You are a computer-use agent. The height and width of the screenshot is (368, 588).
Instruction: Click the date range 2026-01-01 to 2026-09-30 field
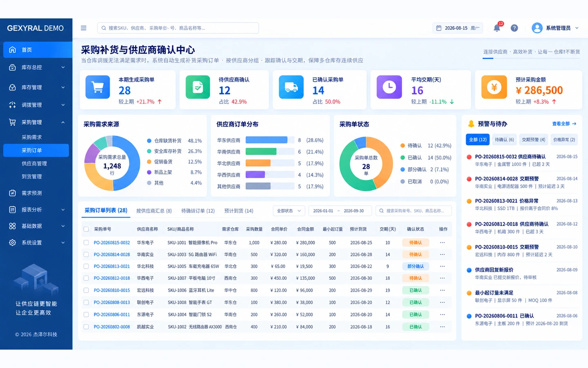340,211
